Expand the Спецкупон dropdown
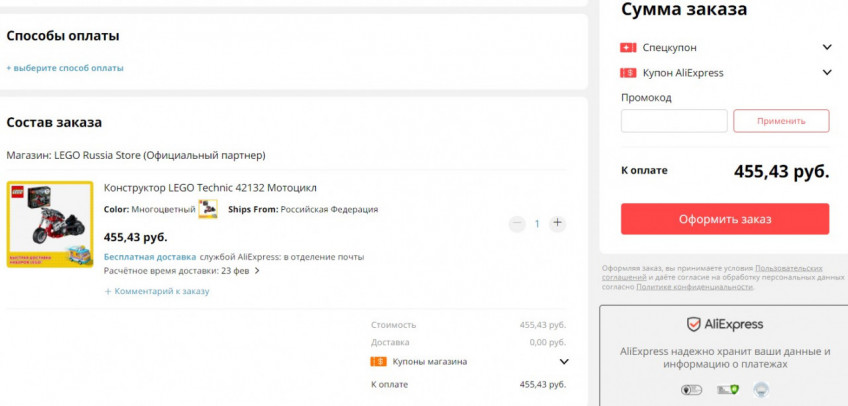Viewport: 848px width, 406px height. click(x=827, y=47)
